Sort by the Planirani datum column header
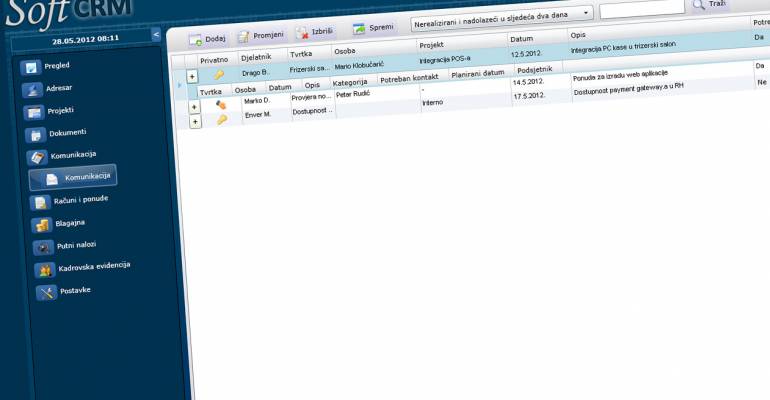Screen dimensions: 770x400 click(x=478, y=74)
